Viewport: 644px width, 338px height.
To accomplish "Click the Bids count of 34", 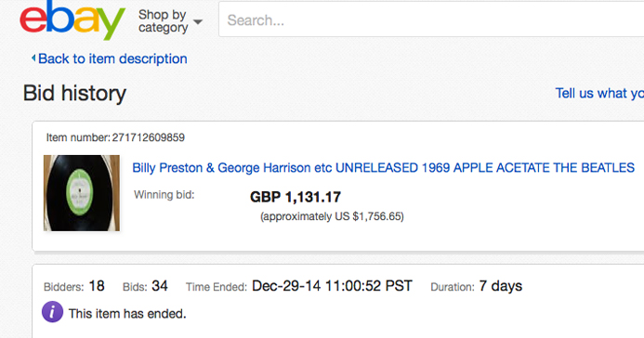I will point(159,286).
